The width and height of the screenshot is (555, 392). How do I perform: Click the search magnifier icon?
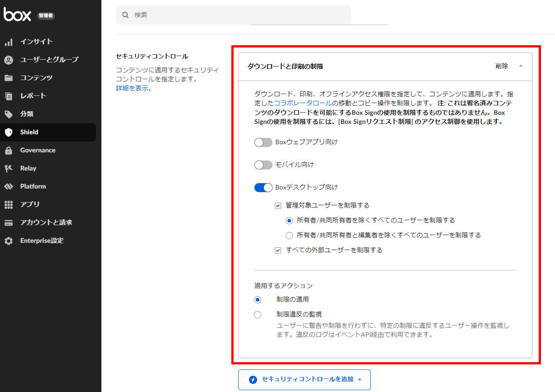click(x=126, y=15)
